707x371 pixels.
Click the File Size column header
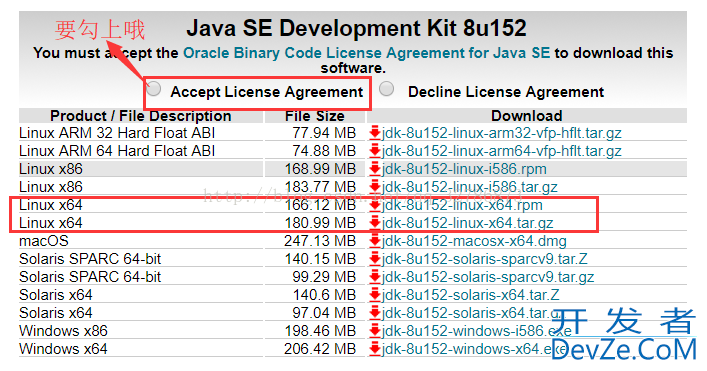tap(315, 116)
